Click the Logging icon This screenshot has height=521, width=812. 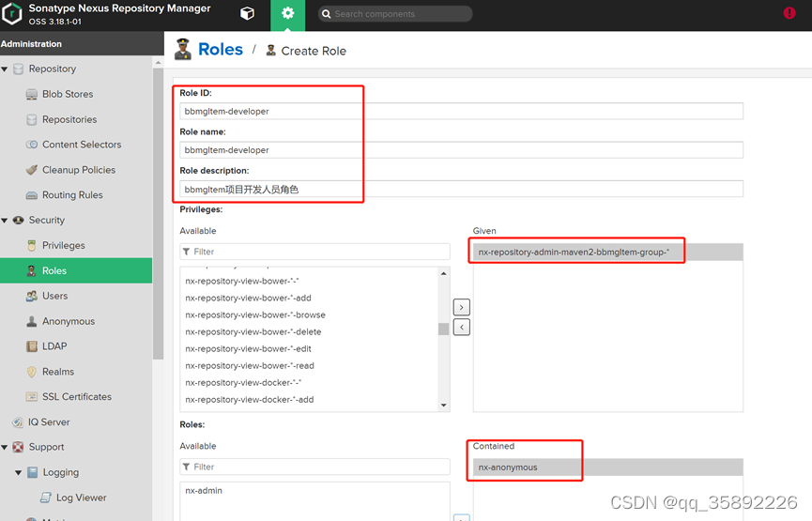33,472
